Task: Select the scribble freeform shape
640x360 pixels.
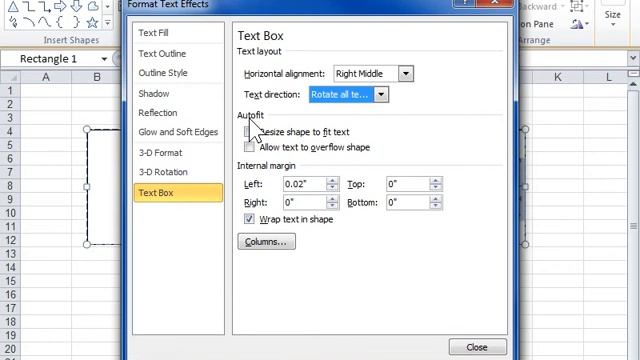Action: click(13, 22)
